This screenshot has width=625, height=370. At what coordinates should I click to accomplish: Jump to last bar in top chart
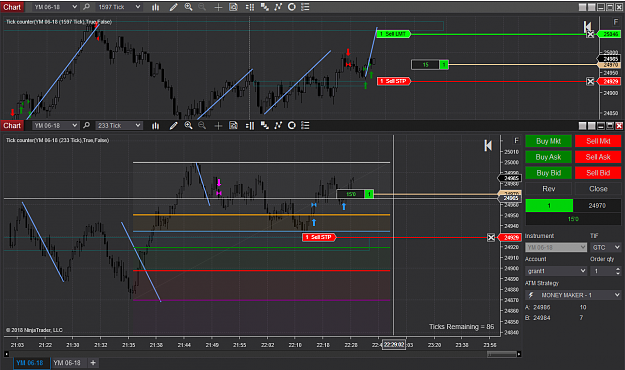coord(587,27)
